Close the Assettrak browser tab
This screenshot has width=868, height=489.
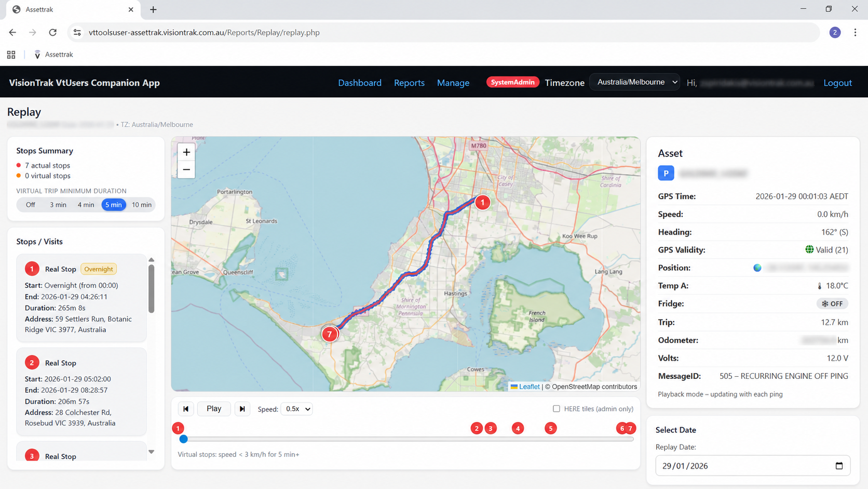coord(131,9)
